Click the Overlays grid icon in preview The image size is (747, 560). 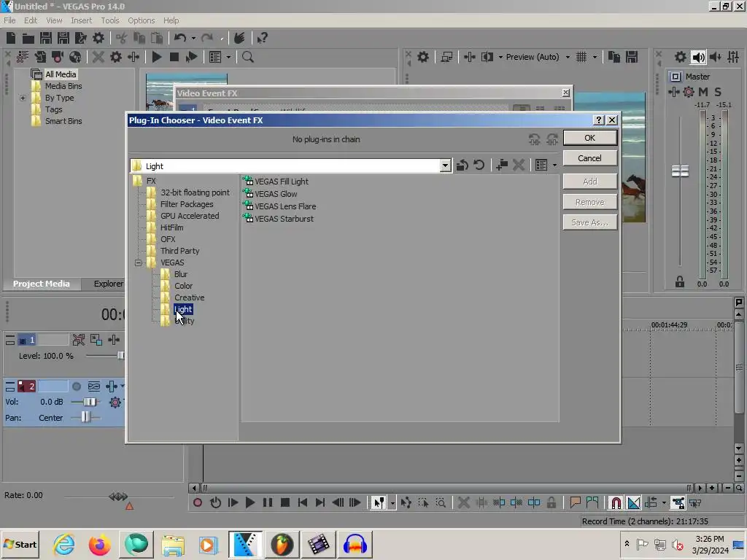[581, 57]
